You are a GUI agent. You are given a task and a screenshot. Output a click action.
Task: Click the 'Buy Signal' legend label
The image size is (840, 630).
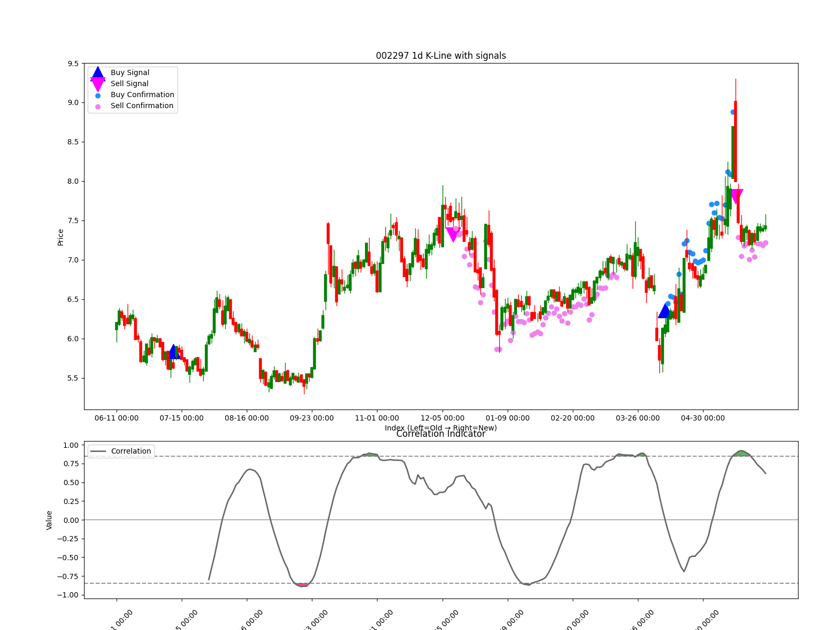coord(130,73)
